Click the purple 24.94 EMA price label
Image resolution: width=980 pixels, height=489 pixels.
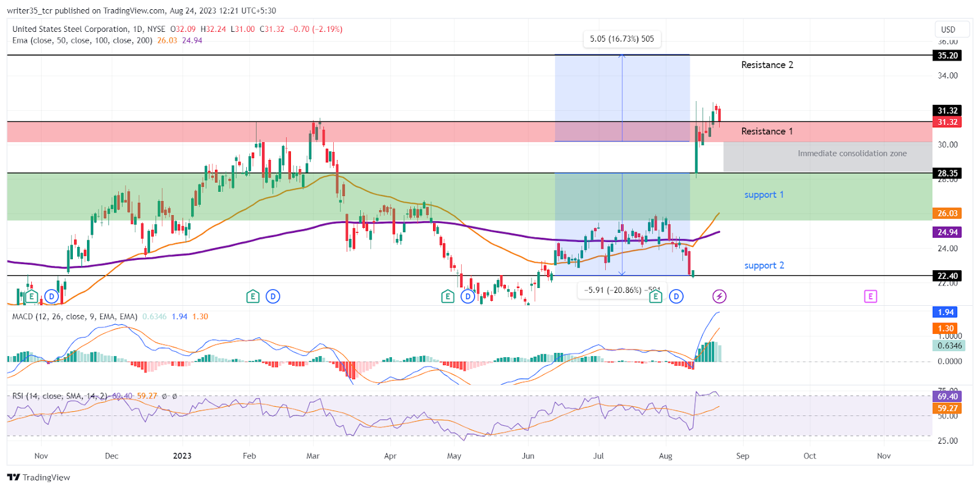(x=948, y=232)
